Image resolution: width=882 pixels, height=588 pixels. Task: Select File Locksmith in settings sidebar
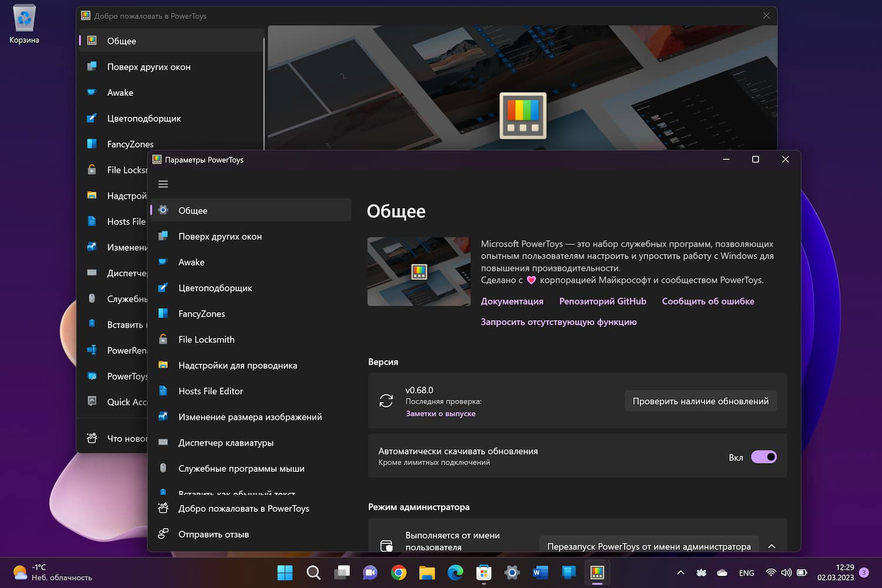pyautogui.click(x=251, y=339)
